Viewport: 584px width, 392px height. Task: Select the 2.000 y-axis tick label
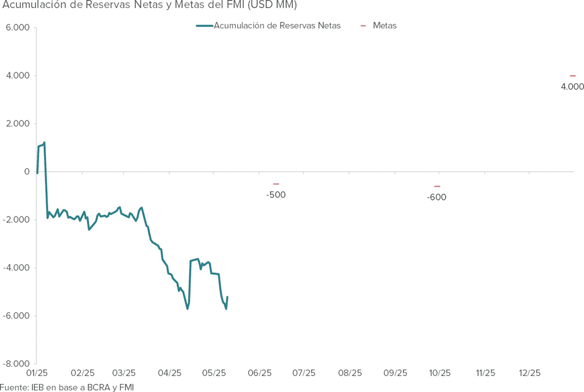tap(18, 124)
